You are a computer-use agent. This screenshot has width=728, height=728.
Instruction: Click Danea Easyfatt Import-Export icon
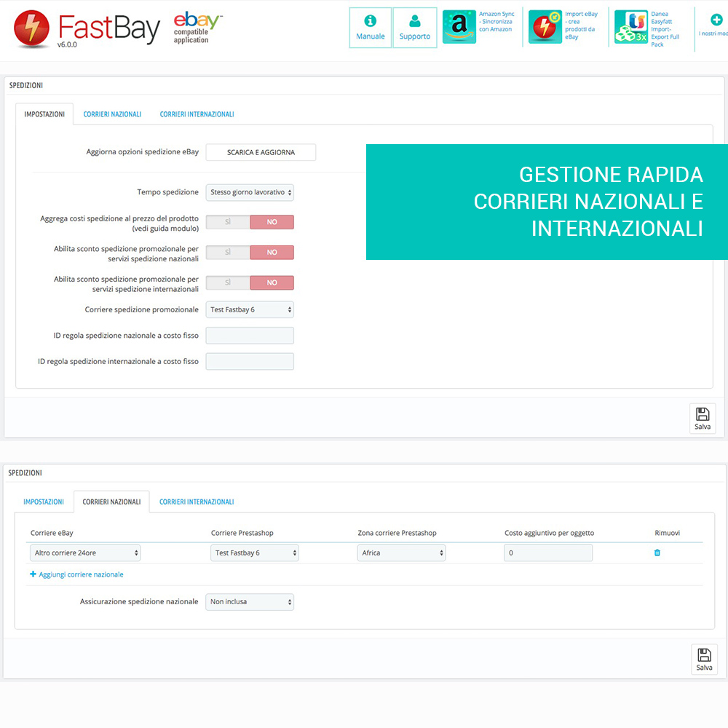point(630,27)
